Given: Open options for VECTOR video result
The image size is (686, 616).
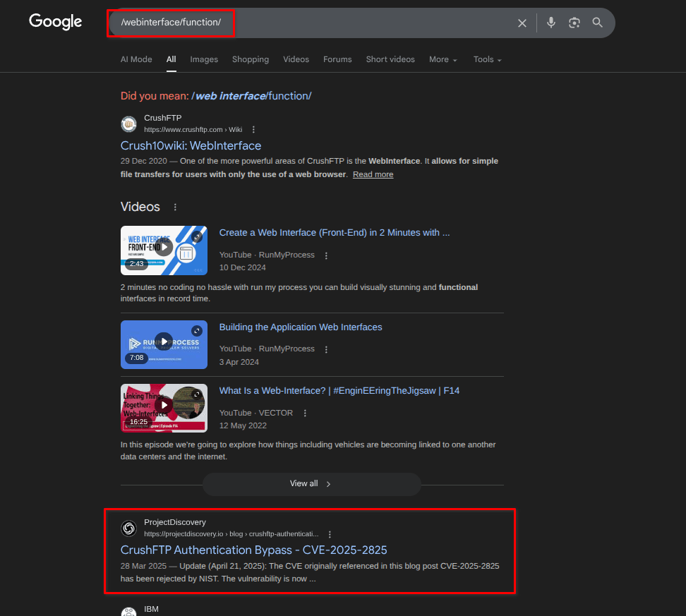Looking at the screenshot, I should [x=305, y=413].
